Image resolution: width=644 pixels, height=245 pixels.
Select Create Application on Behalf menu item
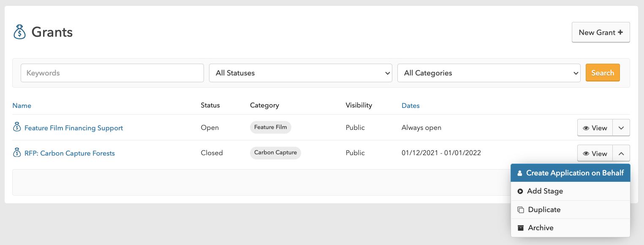tap(571, 173)
